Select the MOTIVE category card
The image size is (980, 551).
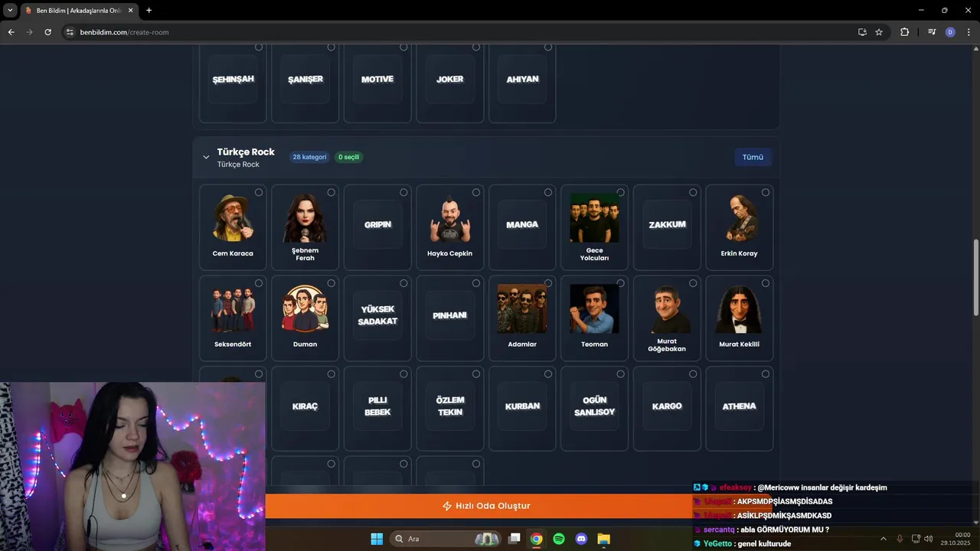coord(377,81)
